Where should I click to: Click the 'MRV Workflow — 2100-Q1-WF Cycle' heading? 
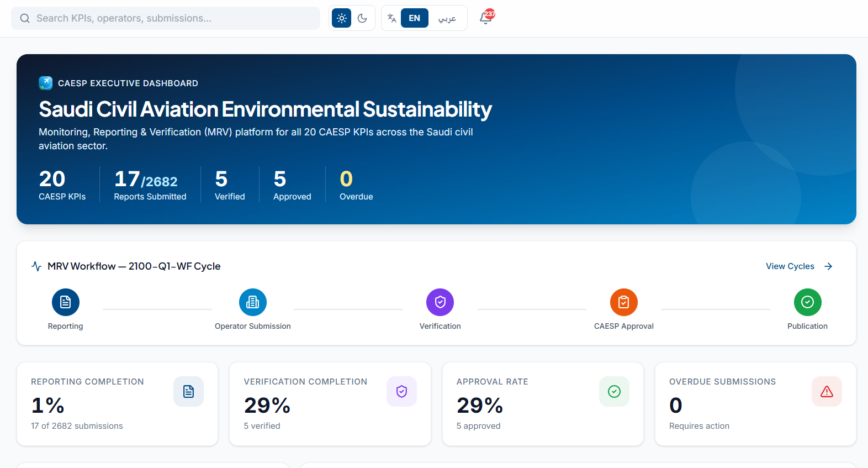pos(134,266)
